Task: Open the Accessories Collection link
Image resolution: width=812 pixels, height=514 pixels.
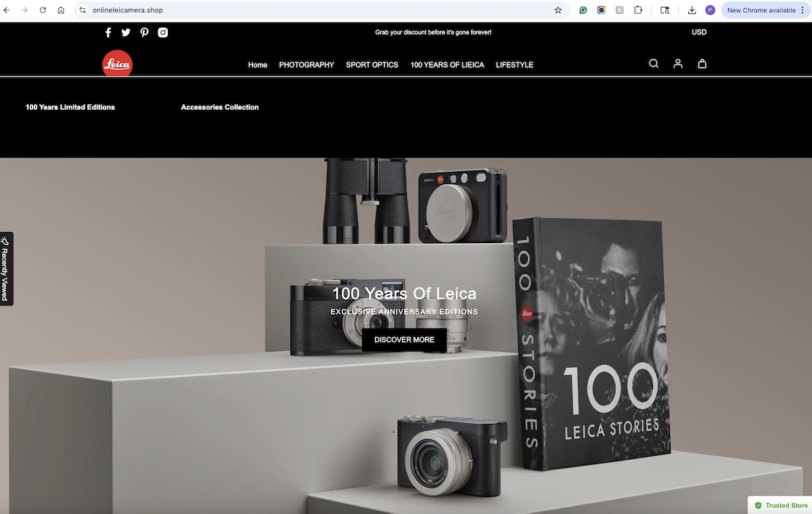Action: (x=220, y=107)
